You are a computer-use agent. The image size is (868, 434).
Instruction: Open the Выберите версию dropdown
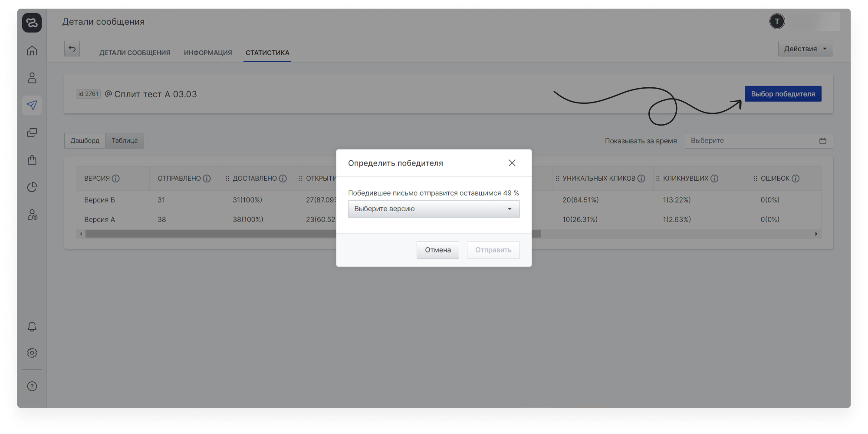[434, 209]
